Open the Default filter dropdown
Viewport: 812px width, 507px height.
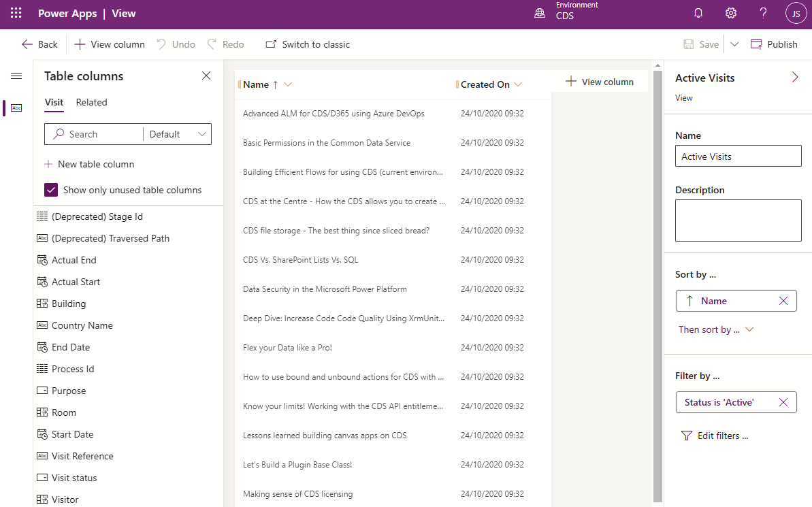[177, 134]
